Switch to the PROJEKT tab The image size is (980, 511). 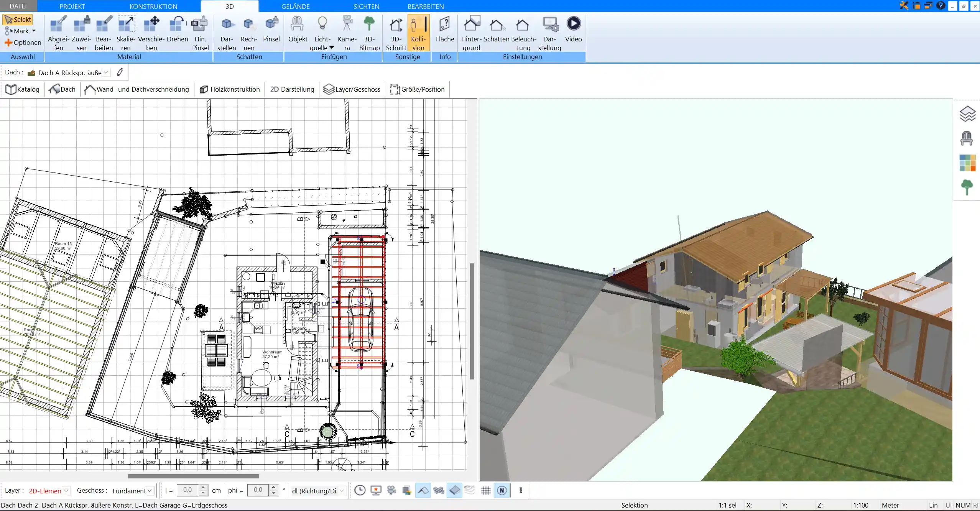72,6
